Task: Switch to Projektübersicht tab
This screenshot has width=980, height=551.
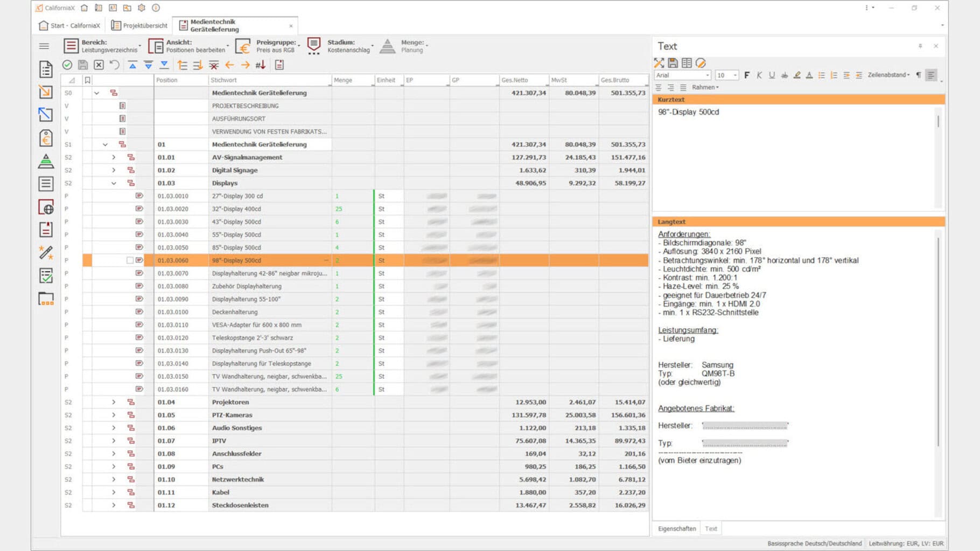Action: [x=139, y=26]
